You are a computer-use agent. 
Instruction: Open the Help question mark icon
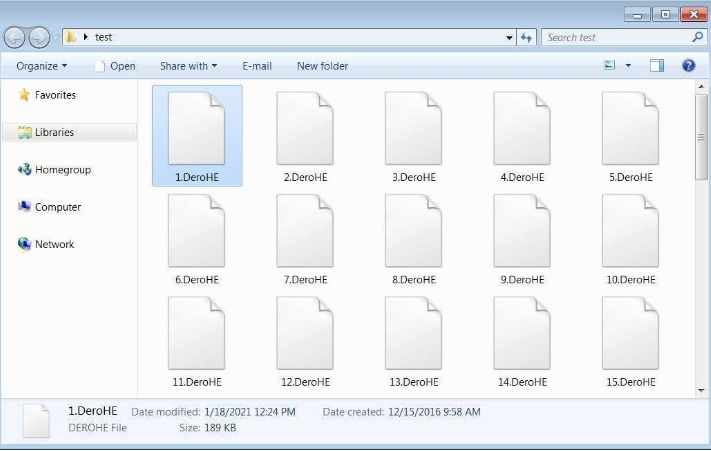point(688,66)
